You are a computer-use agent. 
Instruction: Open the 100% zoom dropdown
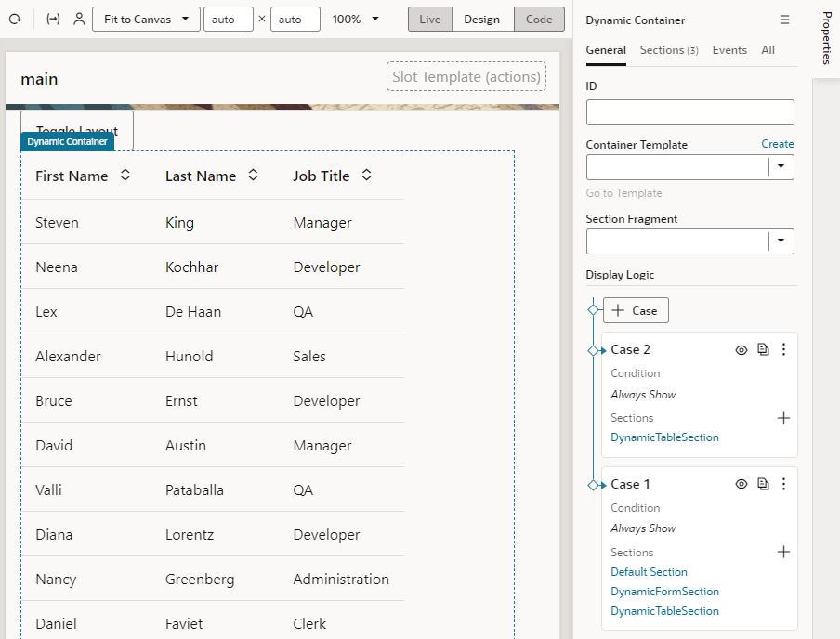point(356,20)
